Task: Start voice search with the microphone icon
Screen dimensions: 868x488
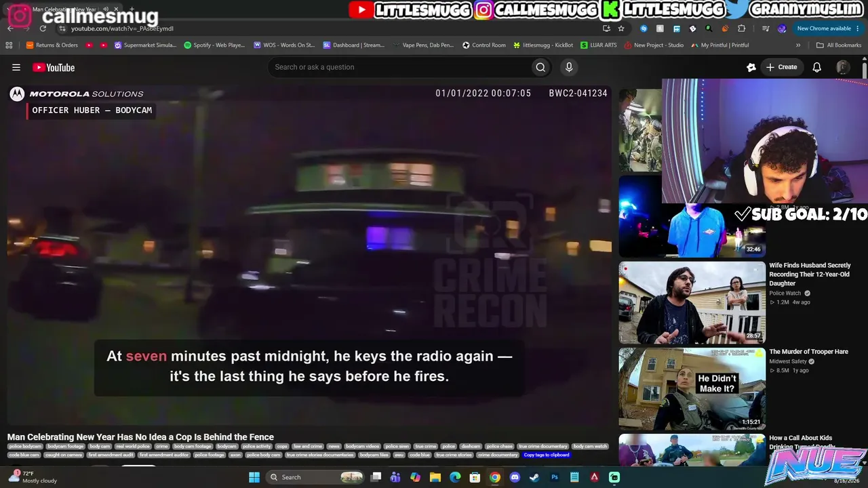Action: click(569, 67)
